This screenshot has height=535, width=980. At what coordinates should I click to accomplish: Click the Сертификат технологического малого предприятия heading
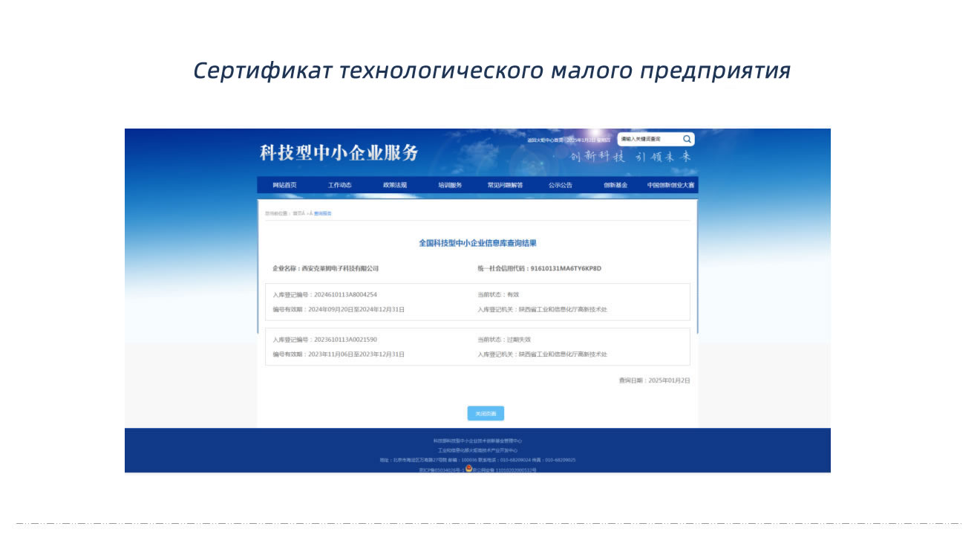tap(491, 71)
